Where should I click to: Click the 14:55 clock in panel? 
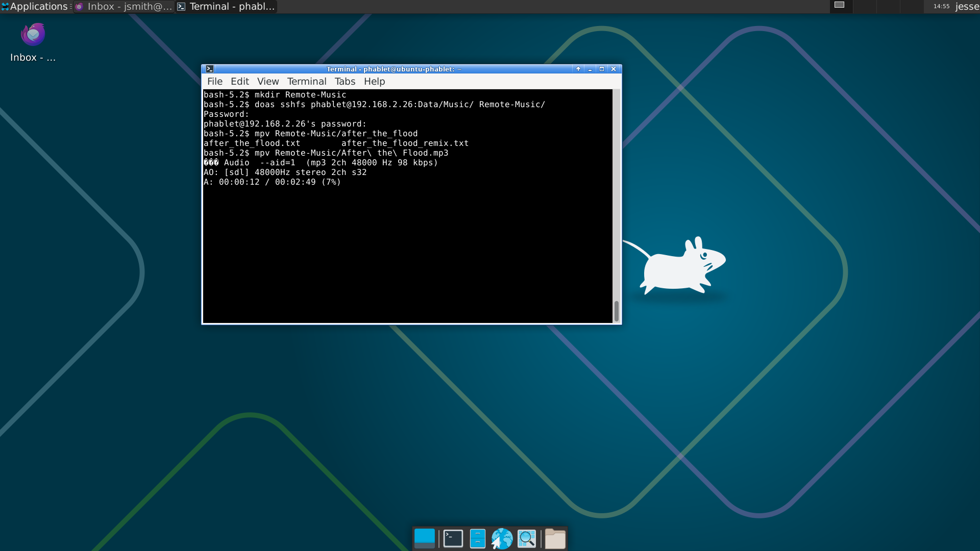click(x=941, y=7)
